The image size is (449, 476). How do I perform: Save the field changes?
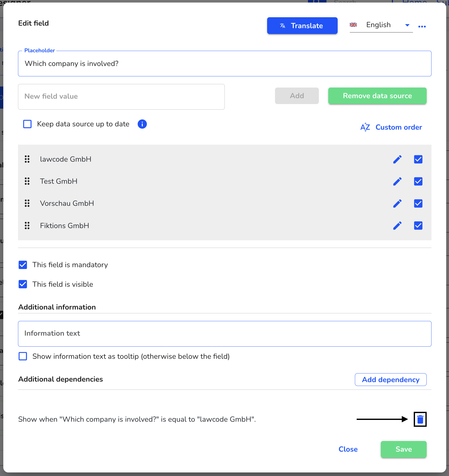pyautogui.click(x=404, y=449)
